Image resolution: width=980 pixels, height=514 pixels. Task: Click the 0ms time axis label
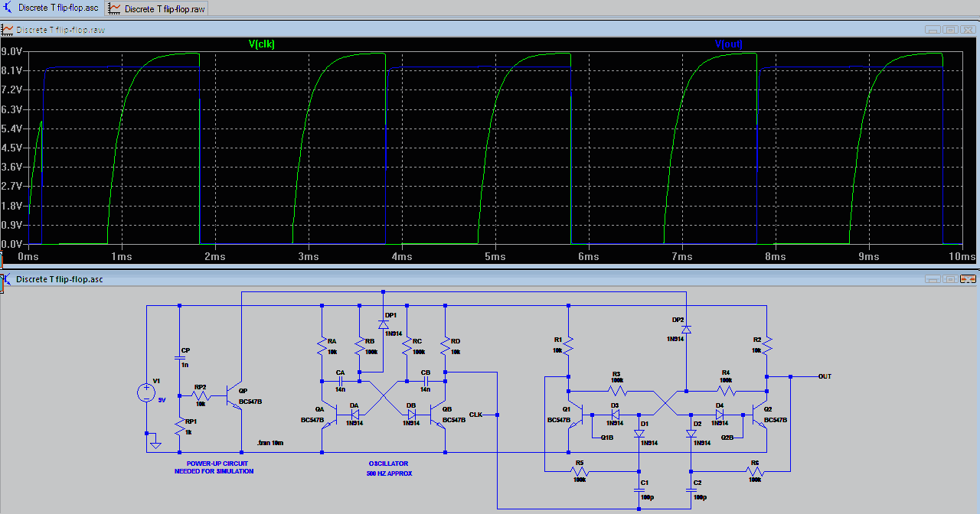point(28,258)
